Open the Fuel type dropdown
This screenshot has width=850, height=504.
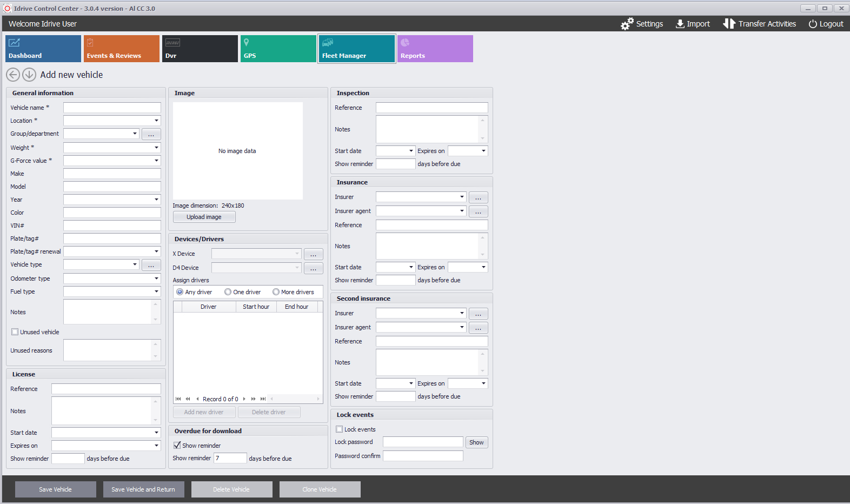coord(156,291)
